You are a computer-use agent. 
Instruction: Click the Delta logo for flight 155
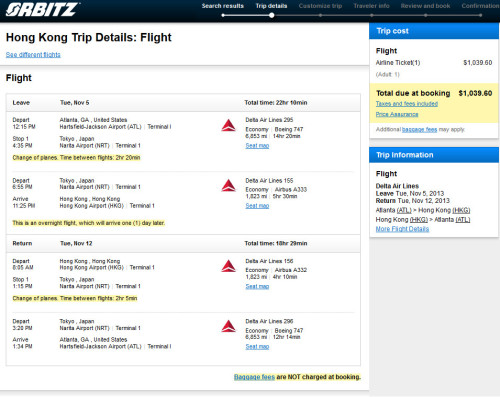[x=228, y=185]
